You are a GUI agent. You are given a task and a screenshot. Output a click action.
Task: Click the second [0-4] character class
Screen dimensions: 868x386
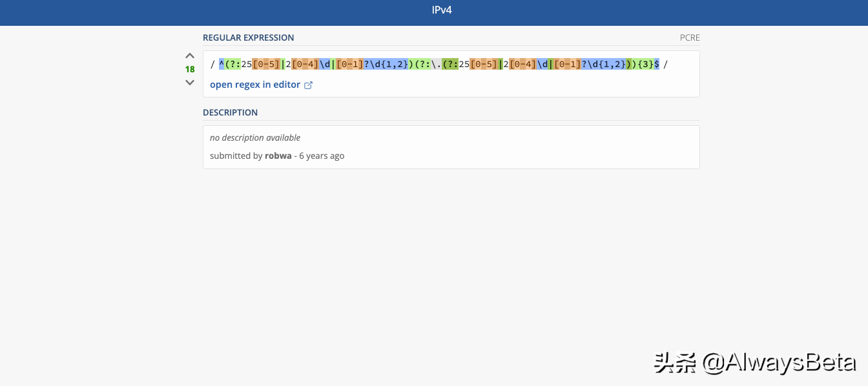(x=523, y=64)
